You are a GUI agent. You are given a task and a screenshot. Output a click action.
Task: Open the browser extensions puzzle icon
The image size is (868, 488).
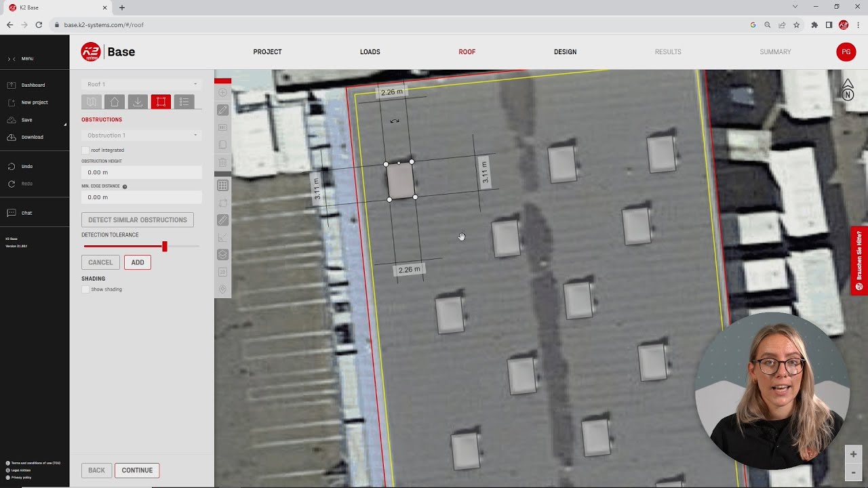point(814,25)
